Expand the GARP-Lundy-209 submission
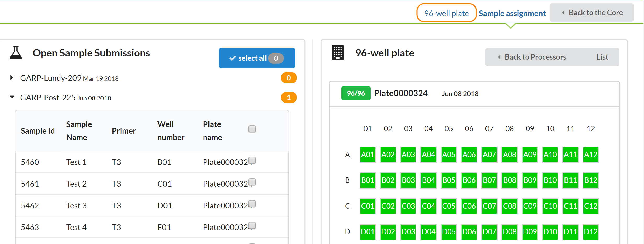The image size is (644, 244). (12, 78)
